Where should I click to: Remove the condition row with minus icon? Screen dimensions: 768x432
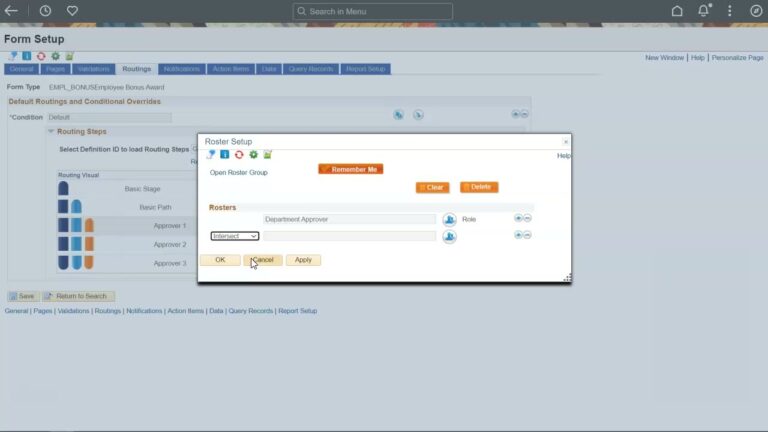coord(525,114)
